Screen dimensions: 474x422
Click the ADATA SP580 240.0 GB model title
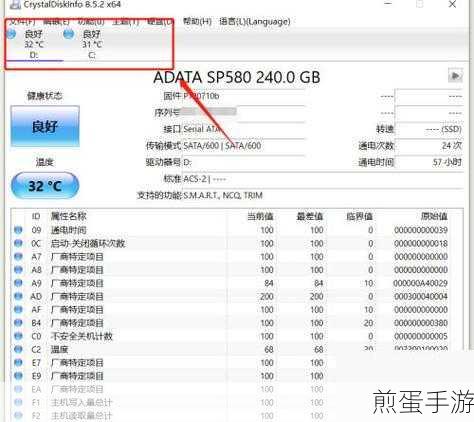(x=237, y=77)
